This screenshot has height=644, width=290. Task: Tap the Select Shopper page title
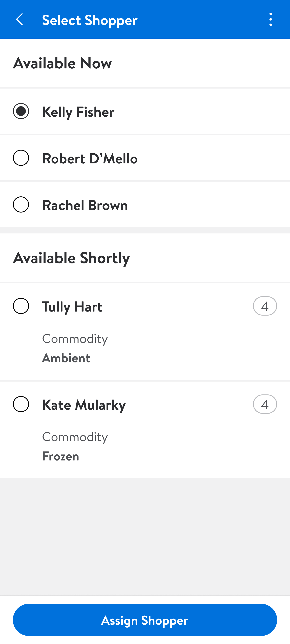(x=90, y=20)
